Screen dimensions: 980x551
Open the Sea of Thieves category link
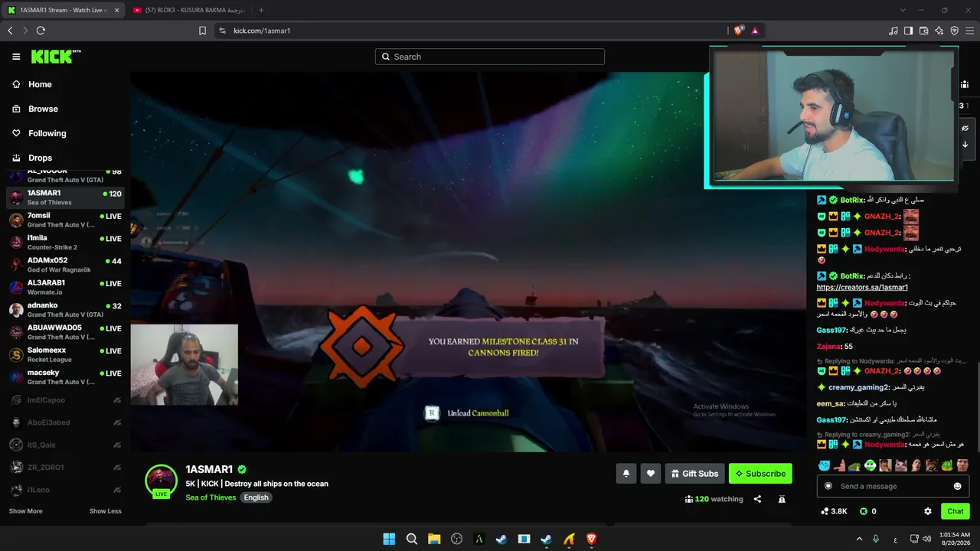(x=211, y=497)
